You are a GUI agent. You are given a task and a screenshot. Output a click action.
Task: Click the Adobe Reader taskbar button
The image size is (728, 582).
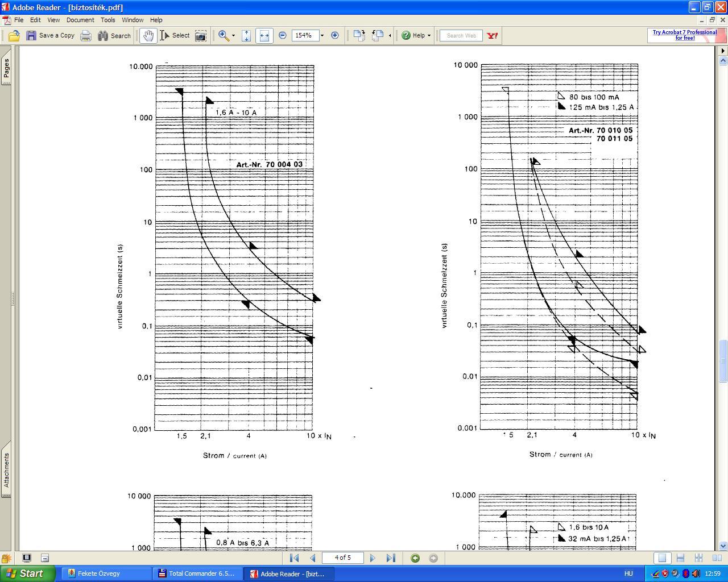[289, 573]
